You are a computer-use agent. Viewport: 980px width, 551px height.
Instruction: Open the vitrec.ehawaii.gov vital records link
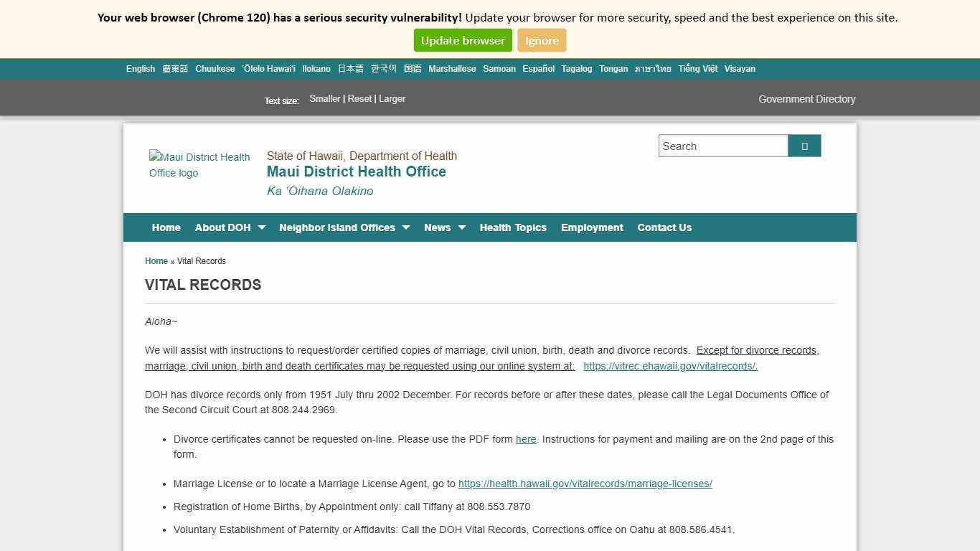point(670,366)
